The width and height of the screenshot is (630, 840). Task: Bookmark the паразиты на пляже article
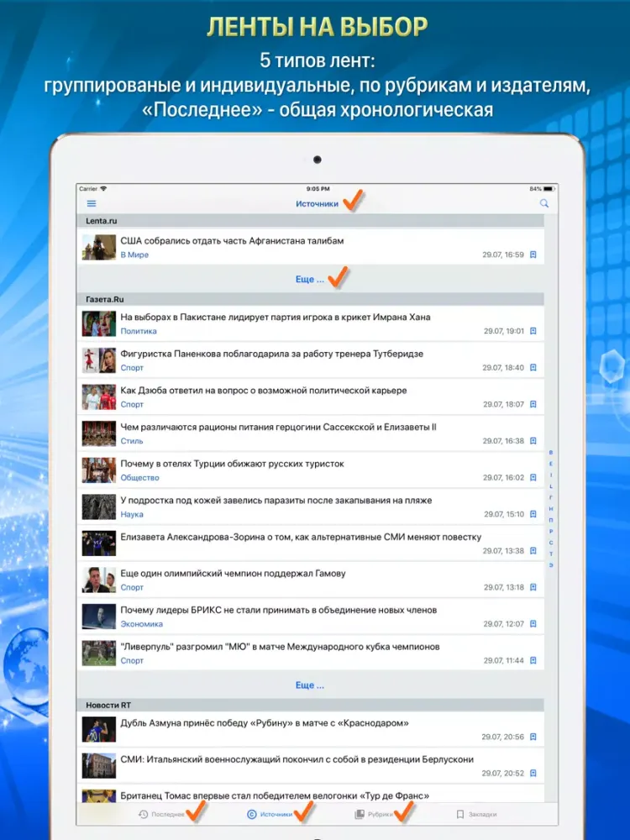point(533,514)
